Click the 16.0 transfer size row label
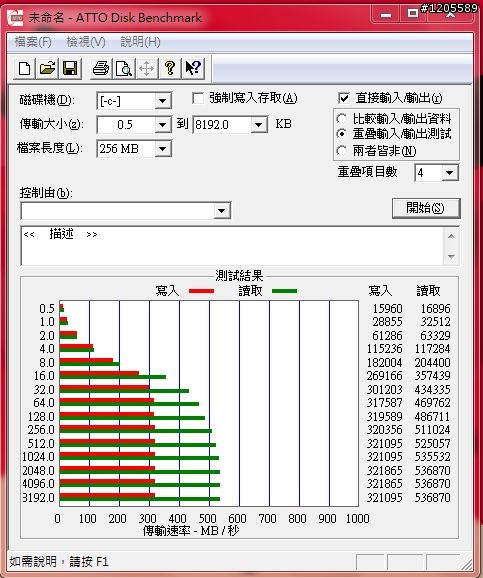The height and width of the screenshot is (578, 483). point(44,376)
